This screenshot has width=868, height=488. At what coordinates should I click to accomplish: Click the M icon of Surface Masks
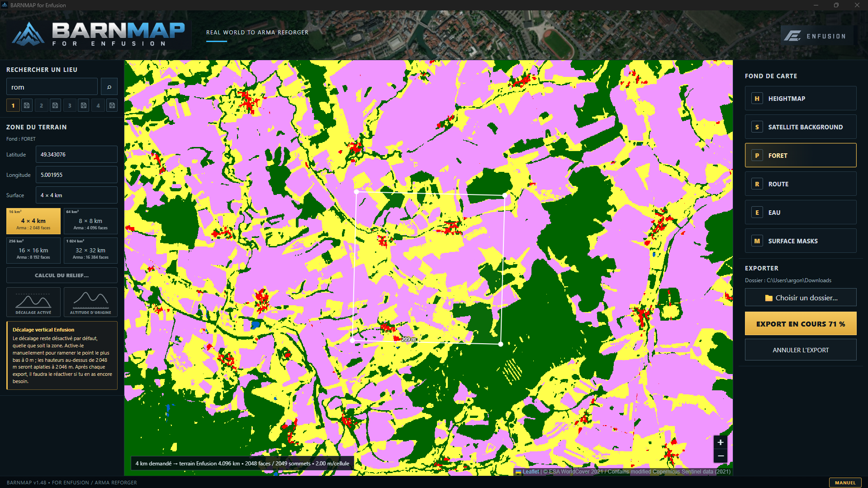pyautogui.click(x=757, y=241)
